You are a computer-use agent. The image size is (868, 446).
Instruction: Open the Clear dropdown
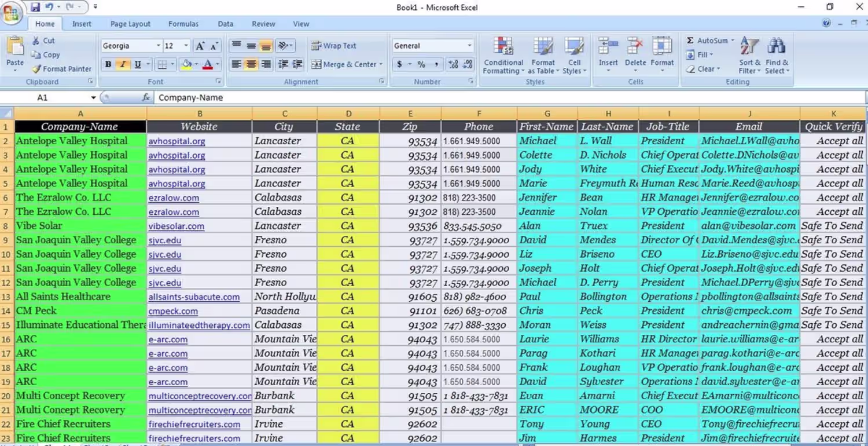point(703,68)
